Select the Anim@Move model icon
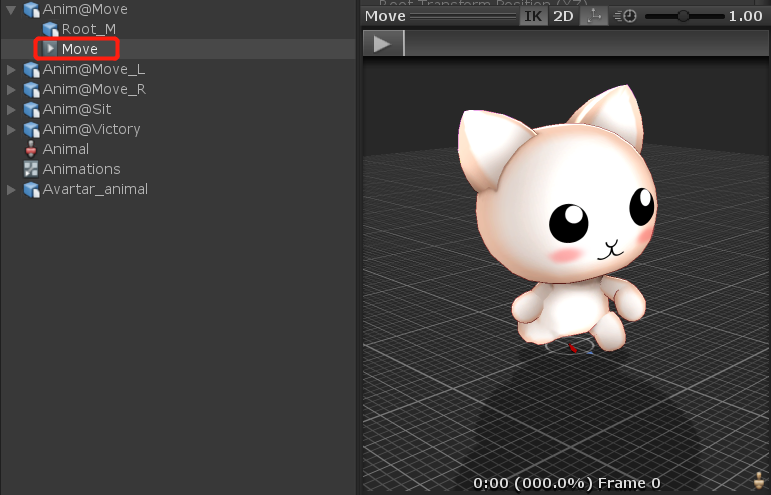Screen dimensions: 771x495 (31, 9)
